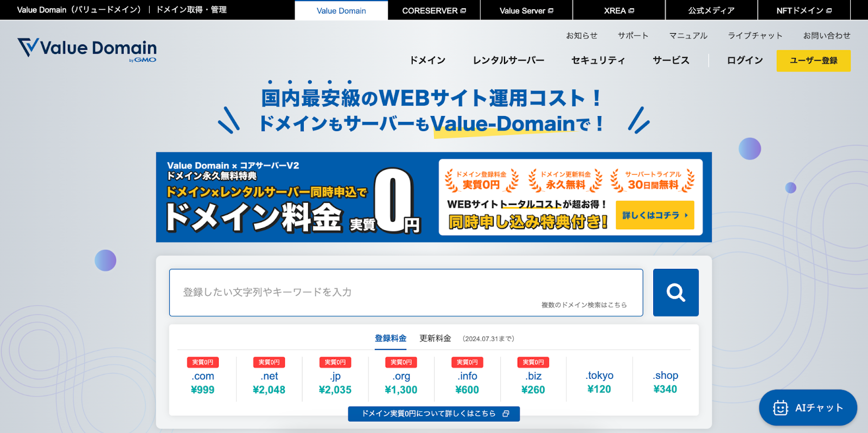
Task: Click ドメイン実質0円について詳しくはこちら button
Action: tap(434, 413)
